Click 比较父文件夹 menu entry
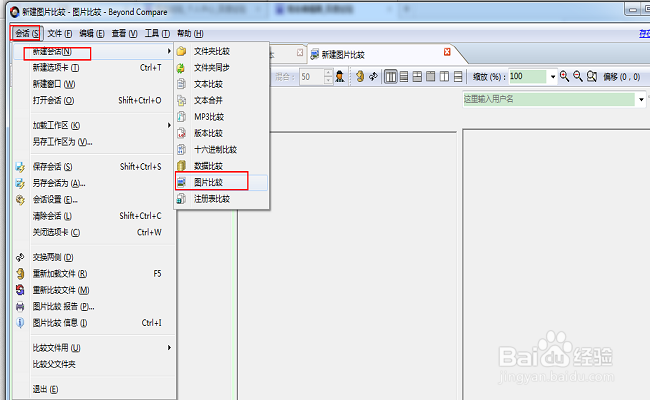The image size is (650, 400). pos(93,364)
